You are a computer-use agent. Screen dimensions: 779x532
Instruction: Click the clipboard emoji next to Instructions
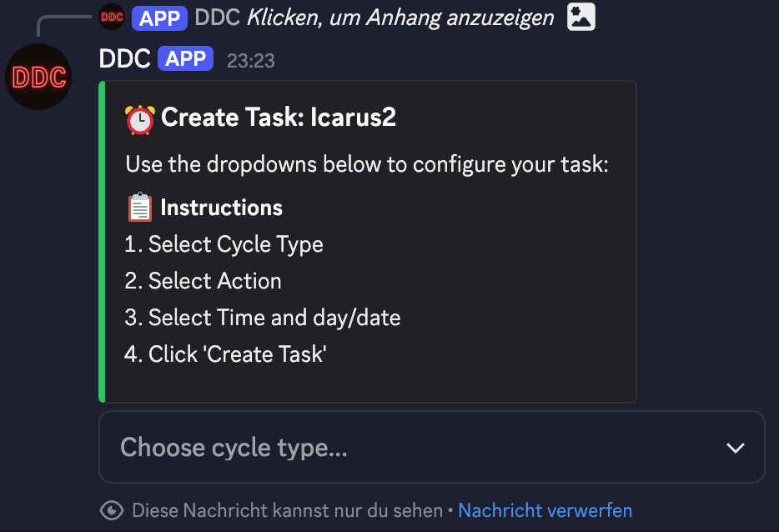[x=138, y=207]
